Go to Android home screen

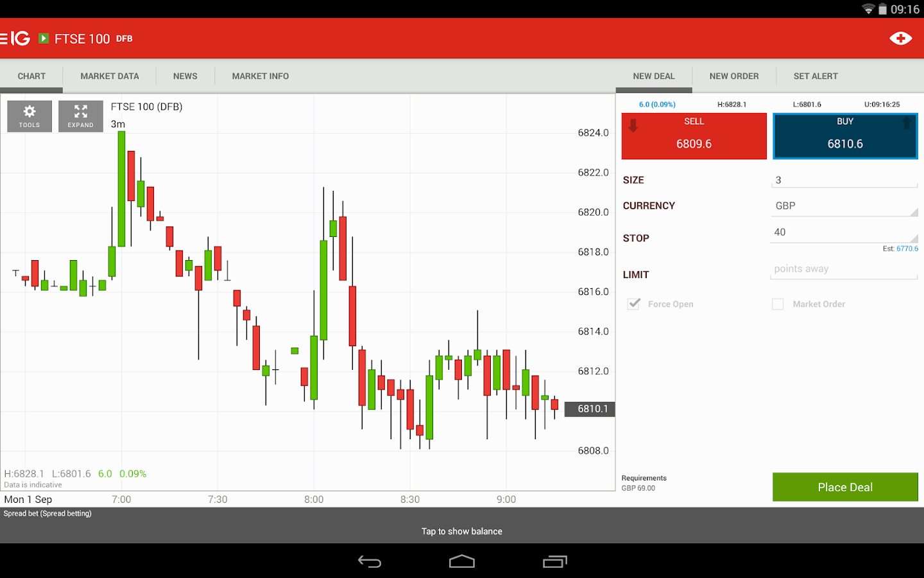point(462,562)
